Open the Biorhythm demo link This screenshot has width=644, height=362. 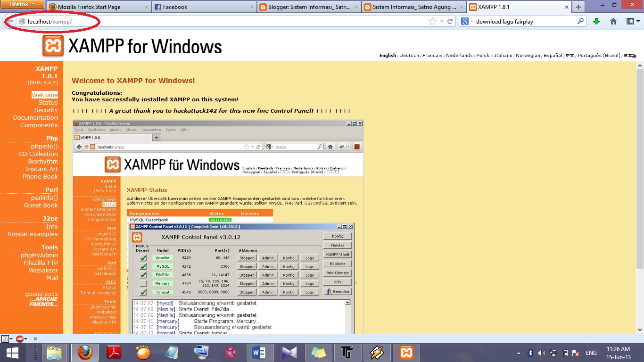pyautogui.click(x=43, y=161)
